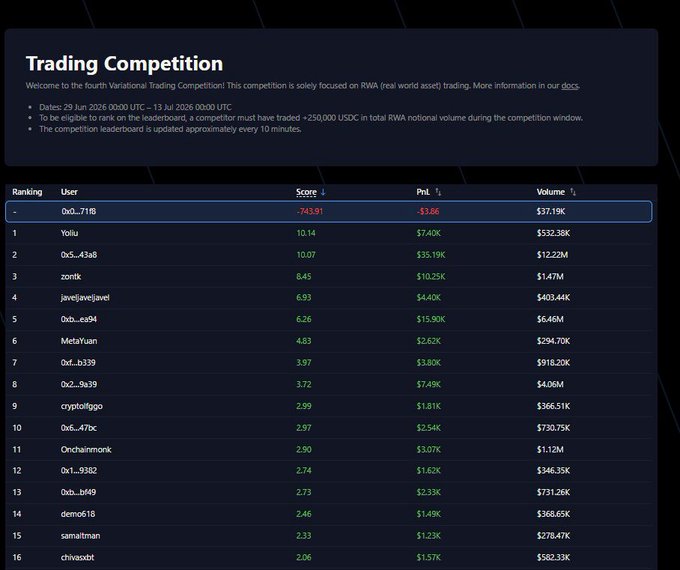680x570 pixels.
Task: Click the score 2.74
Action: pyautogui.click(x=304, y=470)
